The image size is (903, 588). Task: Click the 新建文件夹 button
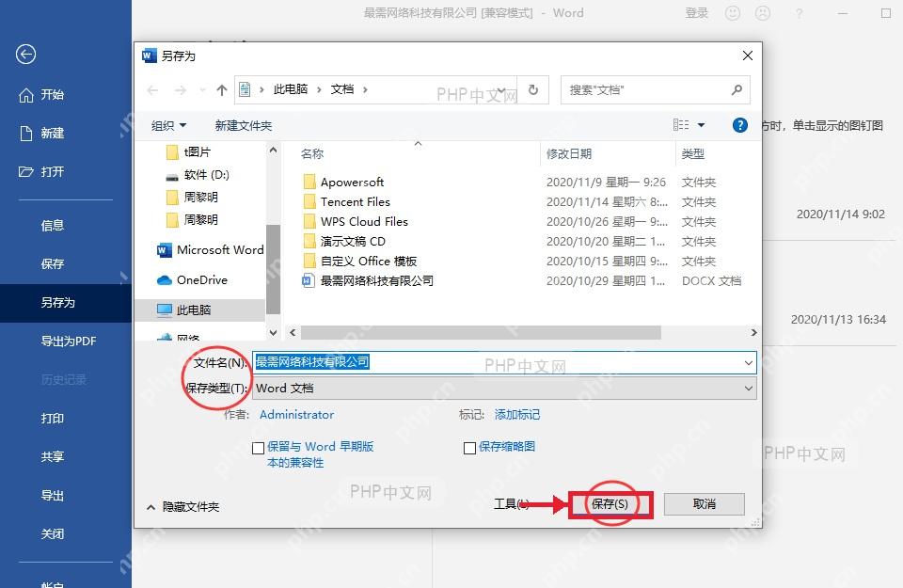click(243, 125)
